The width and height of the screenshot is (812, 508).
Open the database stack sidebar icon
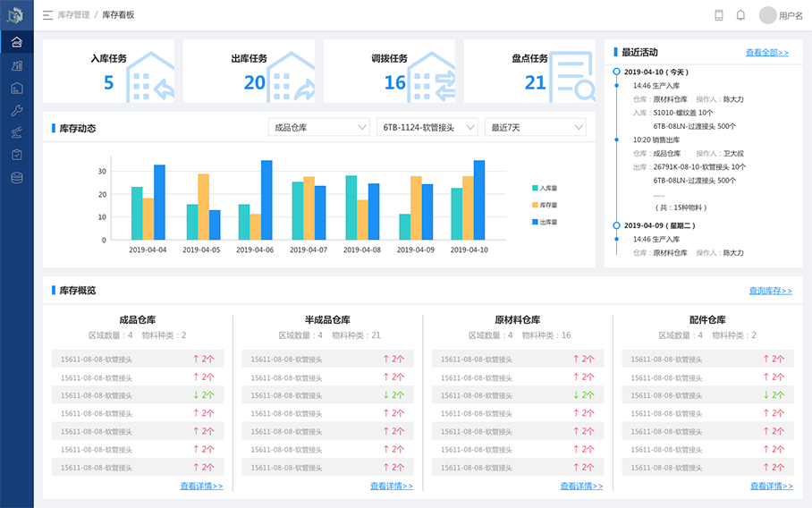click(x=17, y=178)
